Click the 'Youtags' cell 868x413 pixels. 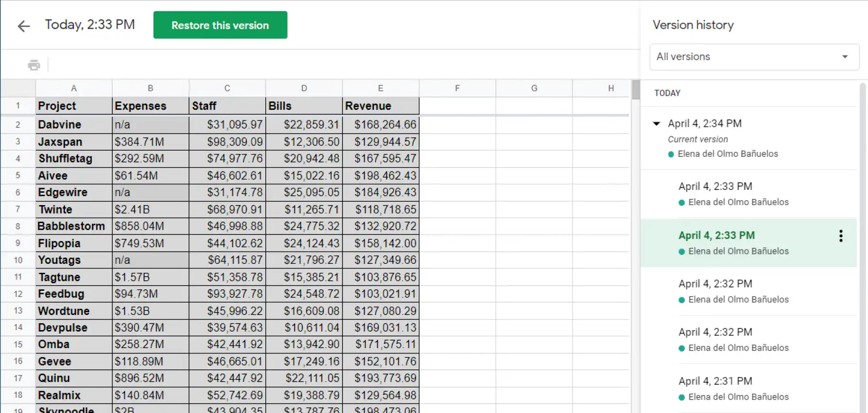click(74, 260)
